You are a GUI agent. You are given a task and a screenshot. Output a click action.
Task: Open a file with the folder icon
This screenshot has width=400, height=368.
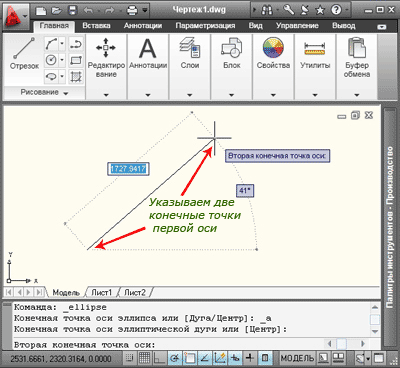coord(57,11)
